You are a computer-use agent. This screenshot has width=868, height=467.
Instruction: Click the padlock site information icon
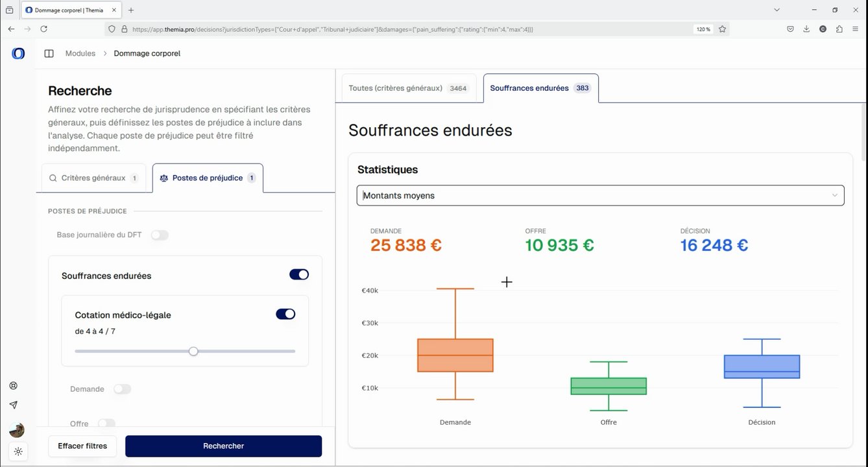point(124,29)
